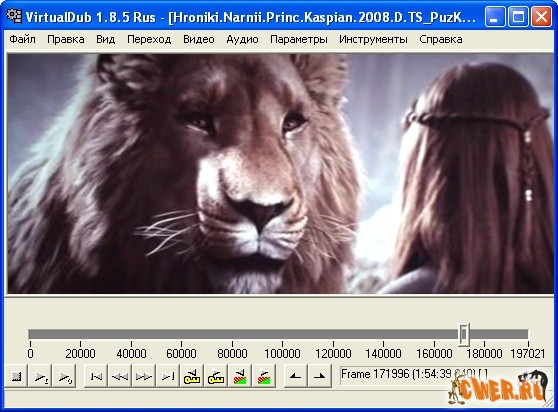Open the Вид menu

click(x=106, y=39)
